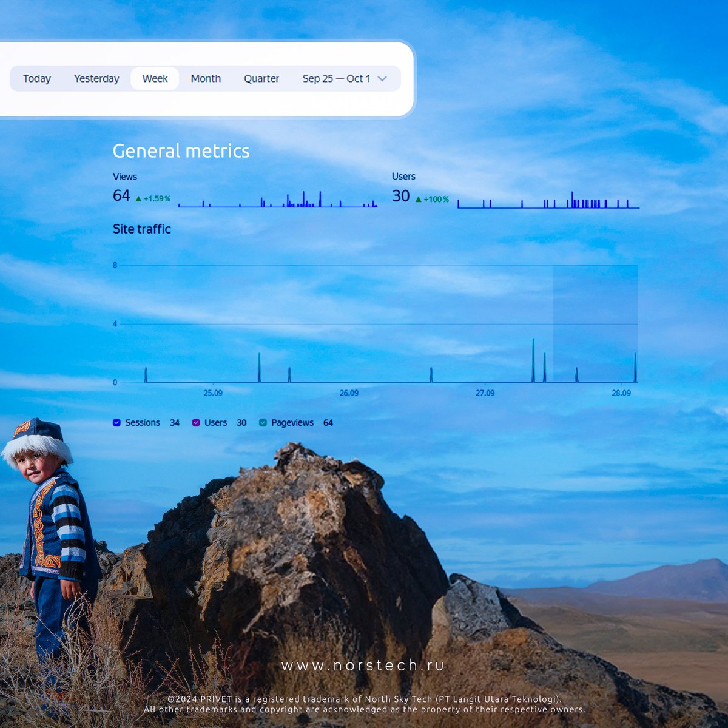Click the 28.09 date axis label
Screen dimensions: 728x728
tap(621, 393)
